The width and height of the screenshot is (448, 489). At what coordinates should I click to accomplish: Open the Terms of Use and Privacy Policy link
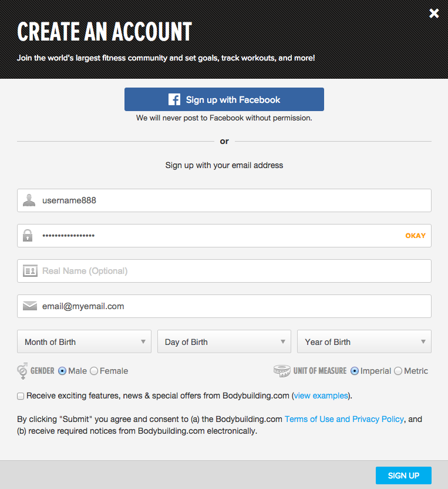[x=344, y=419]
